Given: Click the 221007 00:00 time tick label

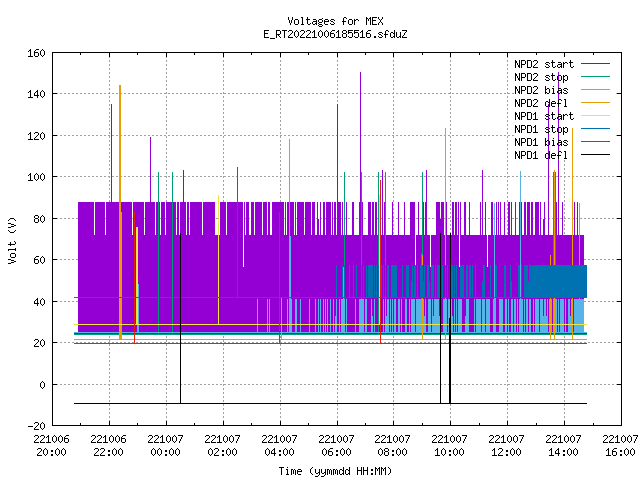Looking at the screenshot, I should point(165,446).
